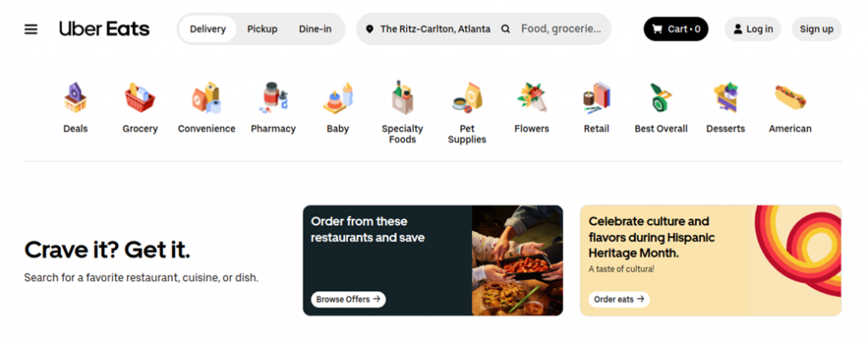
Task: Click the Sign up button
Action: [x=816, y=30]
